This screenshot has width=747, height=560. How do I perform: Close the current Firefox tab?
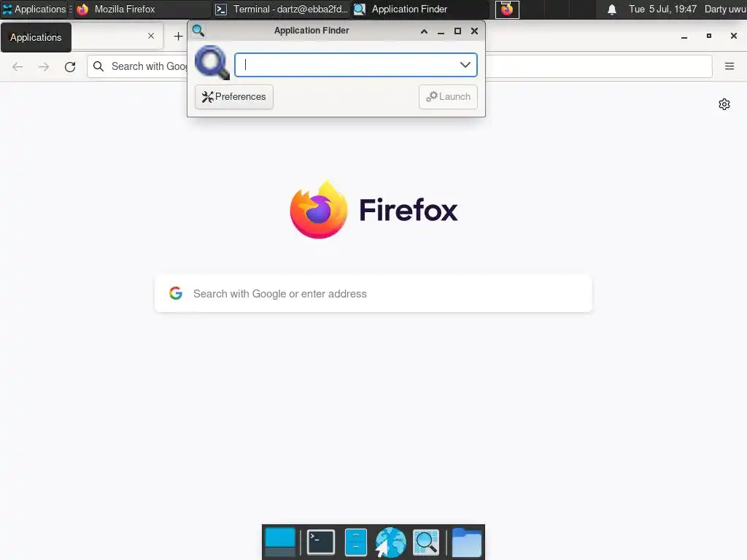pyautogui.click(x=151, y=36)
